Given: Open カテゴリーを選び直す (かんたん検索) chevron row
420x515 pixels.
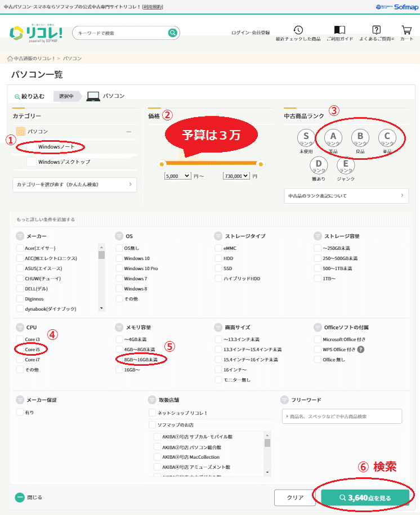Looking at the screenshot, I should [x=75, y=185].
